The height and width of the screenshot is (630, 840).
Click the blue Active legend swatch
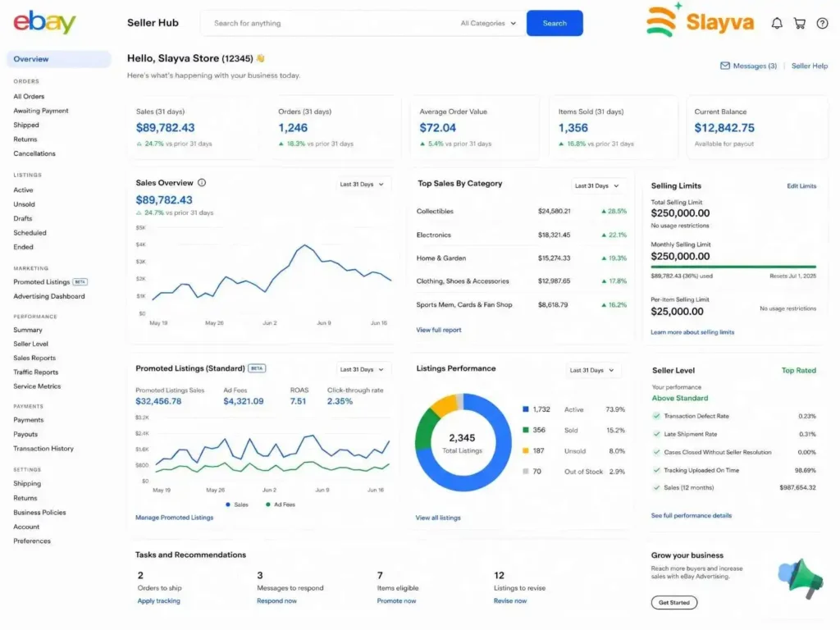coord(526,409)
